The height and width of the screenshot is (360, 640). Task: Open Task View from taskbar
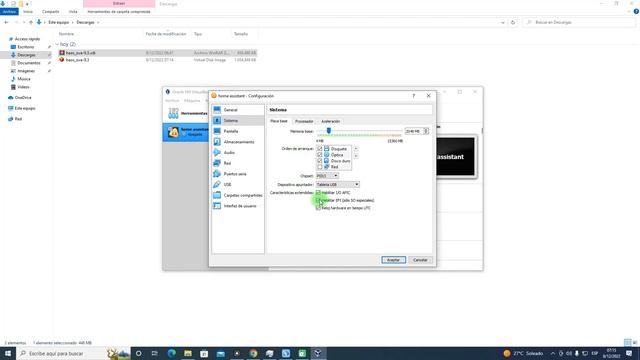155,353
